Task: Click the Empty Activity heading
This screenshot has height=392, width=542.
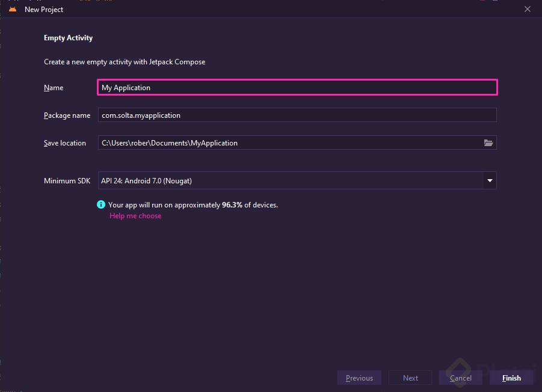Action: pos(68,38)
